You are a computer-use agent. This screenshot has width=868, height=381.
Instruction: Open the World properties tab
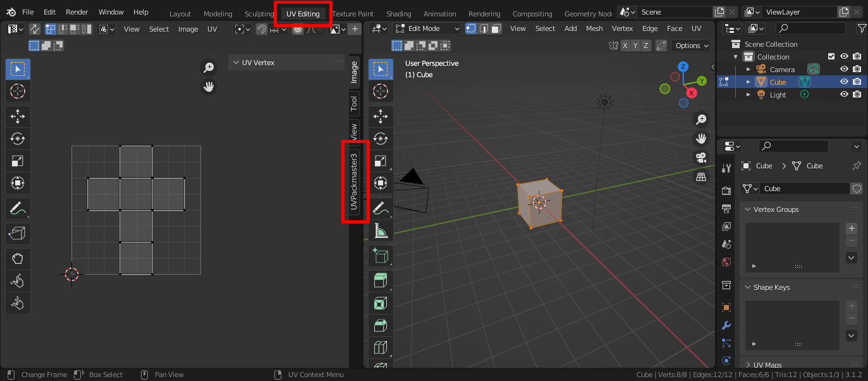[x=726, y=262]
